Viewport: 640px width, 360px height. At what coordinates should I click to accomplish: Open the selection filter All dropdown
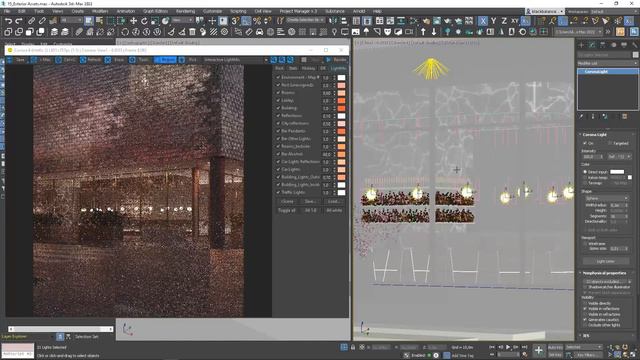tap(71, 20)
